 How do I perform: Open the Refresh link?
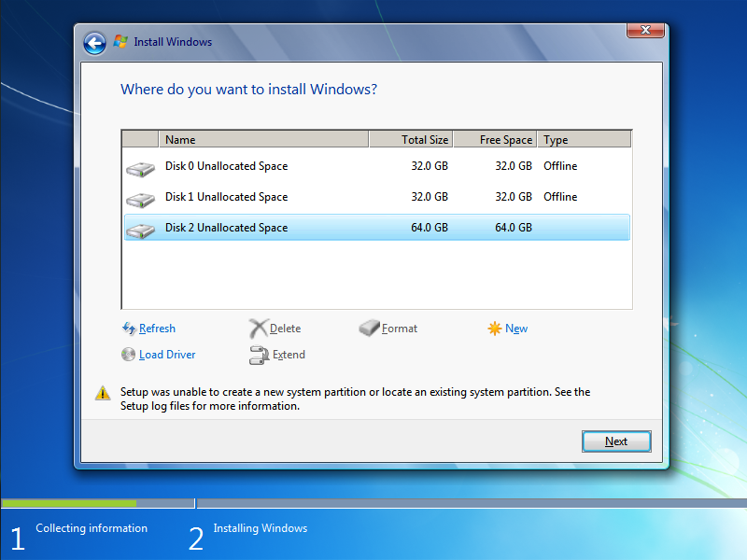tap(156, 329)
